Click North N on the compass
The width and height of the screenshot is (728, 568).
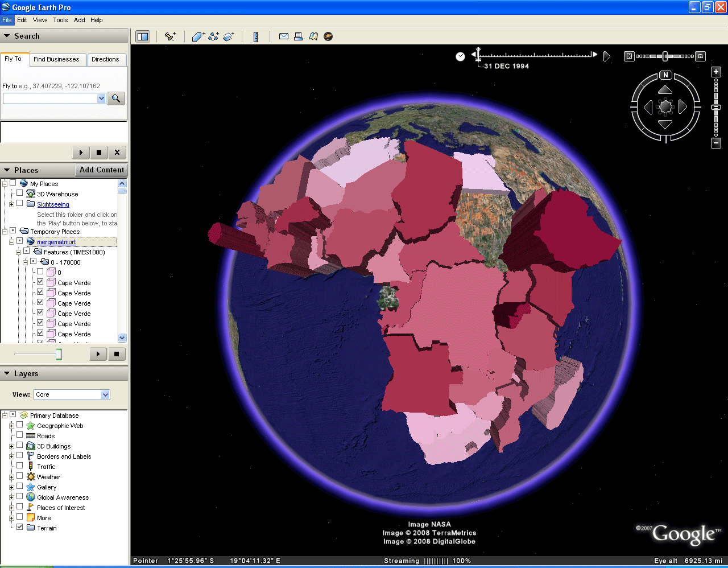click(x=665, y=75)
